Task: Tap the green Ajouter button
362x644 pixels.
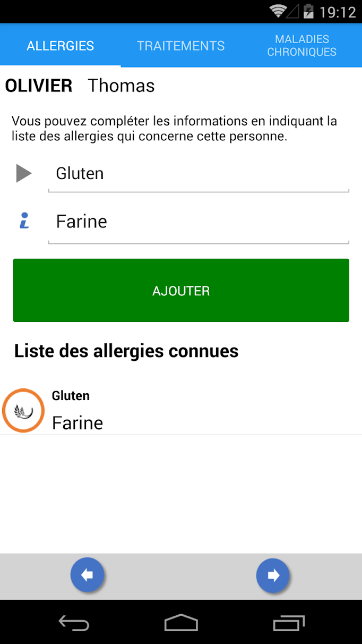Action: (181, 291)
